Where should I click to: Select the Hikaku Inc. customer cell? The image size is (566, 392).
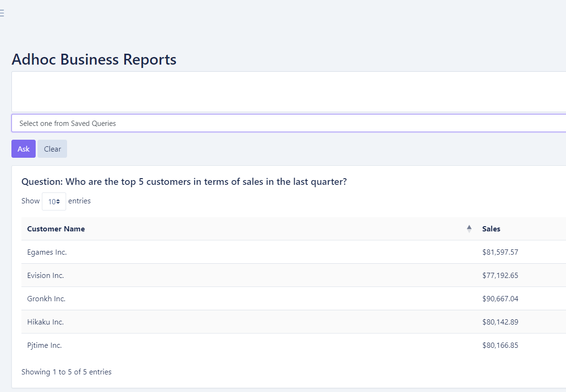[46, 322]
